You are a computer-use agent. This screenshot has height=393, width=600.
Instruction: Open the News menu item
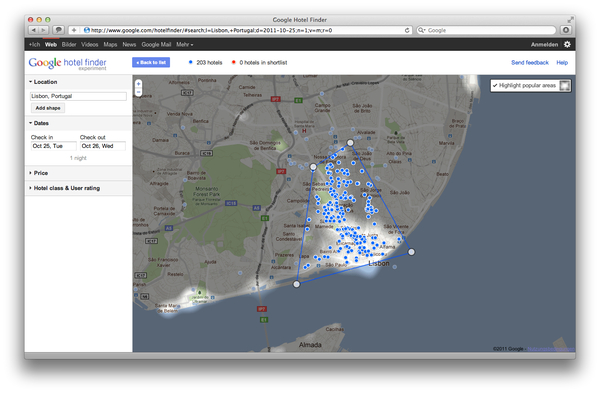(x=129, y=44)
